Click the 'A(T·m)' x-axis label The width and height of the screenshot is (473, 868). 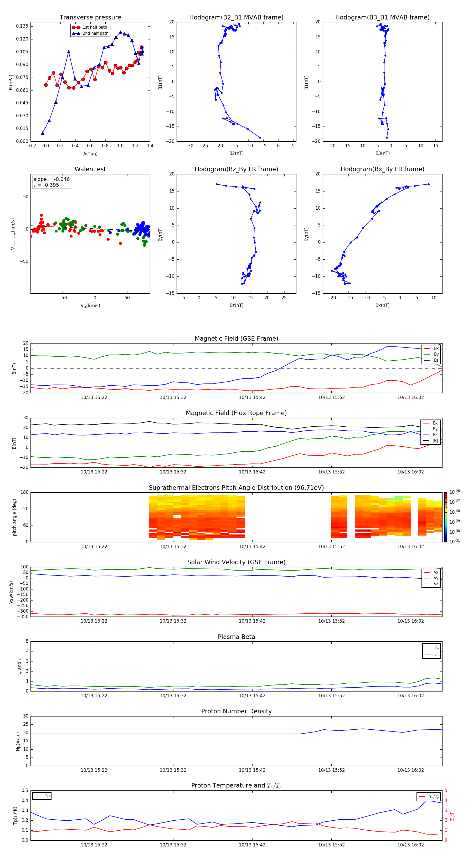[x=90, y=154]
